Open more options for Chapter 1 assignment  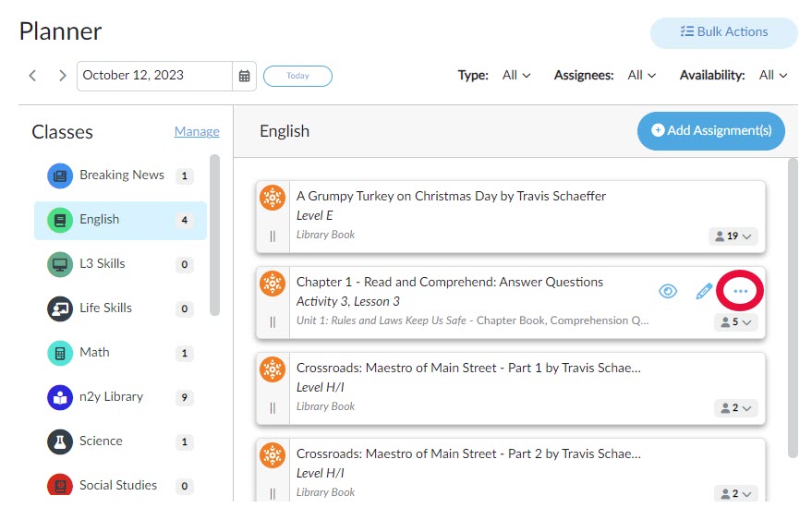point(741,291)
